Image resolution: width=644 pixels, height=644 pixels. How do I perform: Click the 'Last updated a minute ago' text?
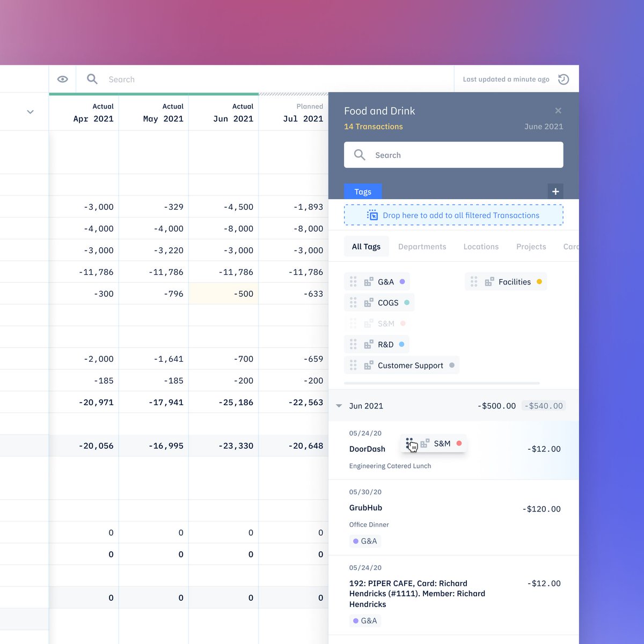click(x=506, y=79)
